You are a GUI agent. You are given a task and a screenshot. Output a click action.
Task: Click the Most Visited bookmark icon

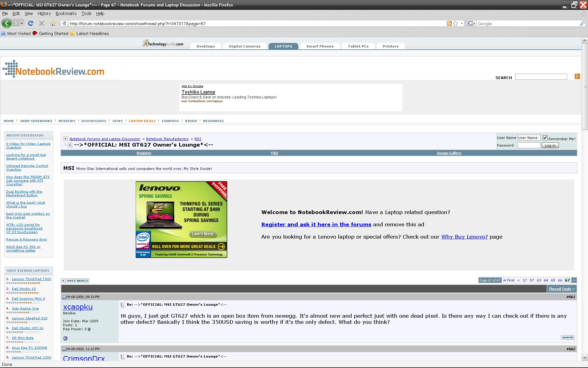(3, 33)
